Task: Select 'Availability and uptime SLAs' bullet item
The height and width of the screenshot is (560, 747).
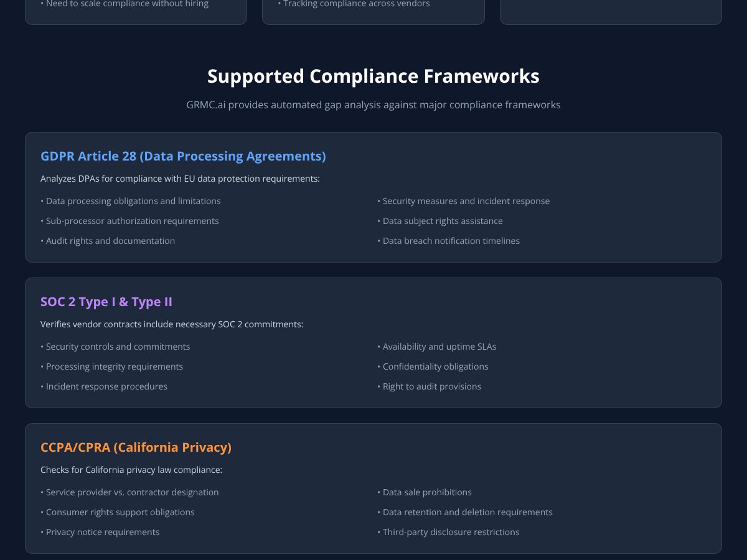Action: [437, 347]
